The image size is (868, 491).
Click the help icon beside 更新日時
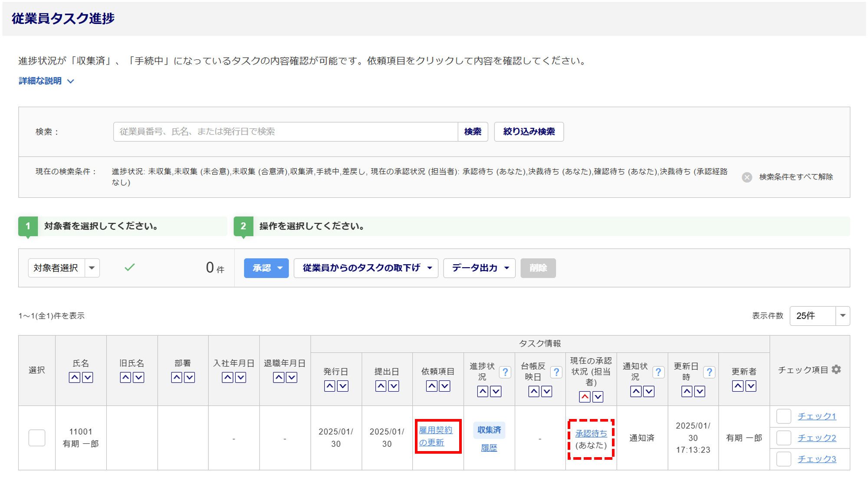709,372
